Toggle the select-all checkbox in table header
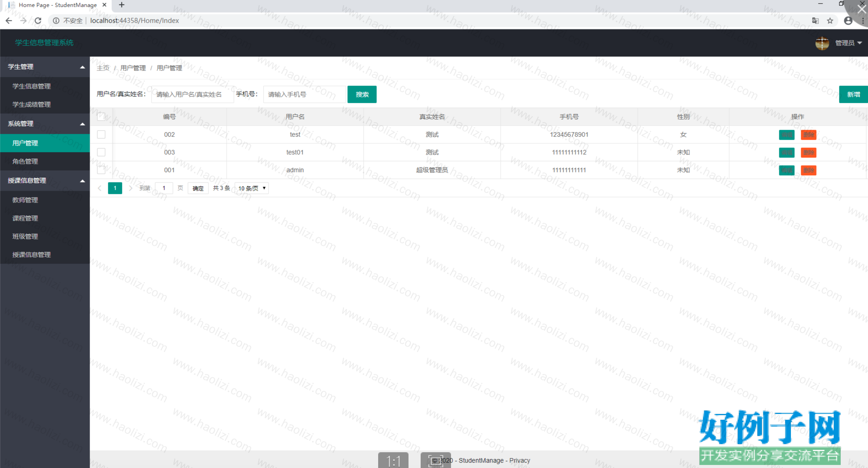 tap(101, 117)
